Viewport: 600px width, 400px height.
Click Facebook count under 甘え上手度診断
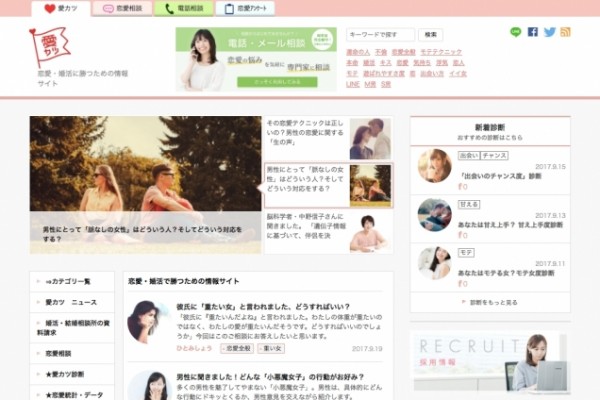click(x=463, y=235)
